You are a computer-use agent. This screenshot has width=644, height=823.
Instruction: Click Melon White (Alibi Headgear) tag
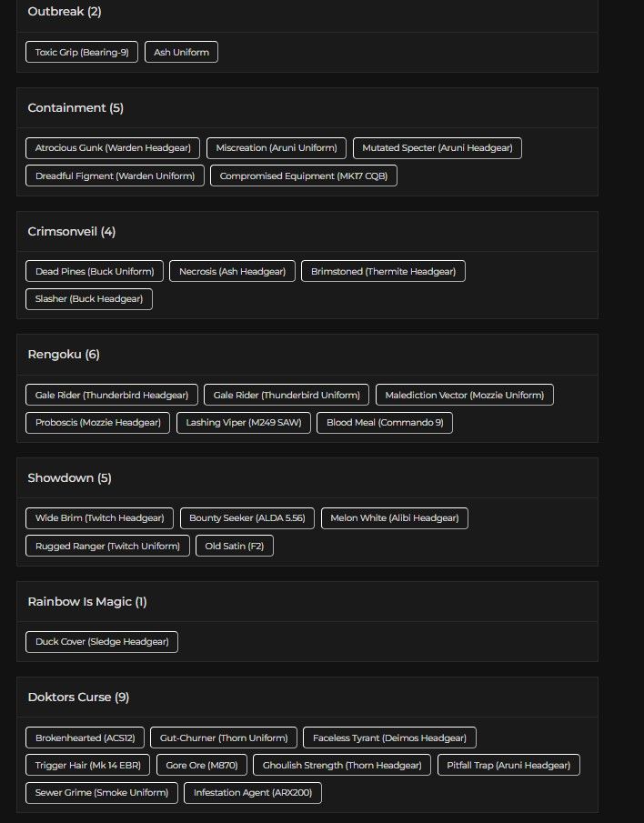pos(395,518)
